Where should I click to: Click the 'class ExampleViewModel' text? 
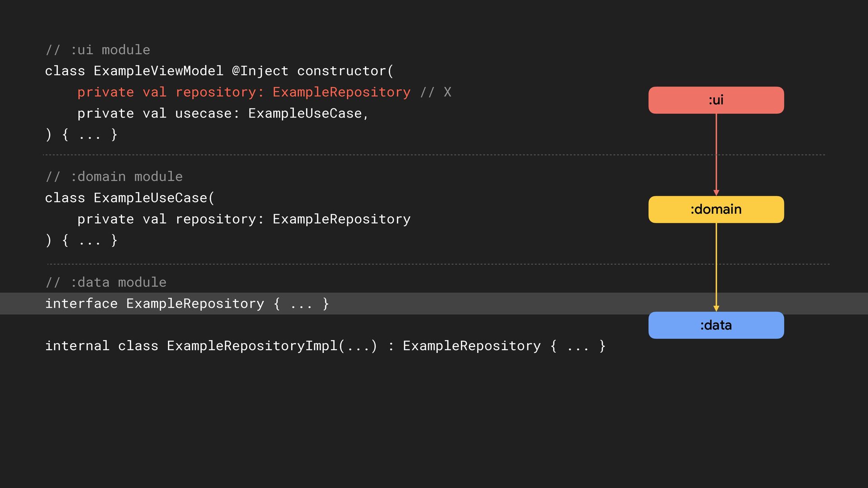[x=134, y=71]
